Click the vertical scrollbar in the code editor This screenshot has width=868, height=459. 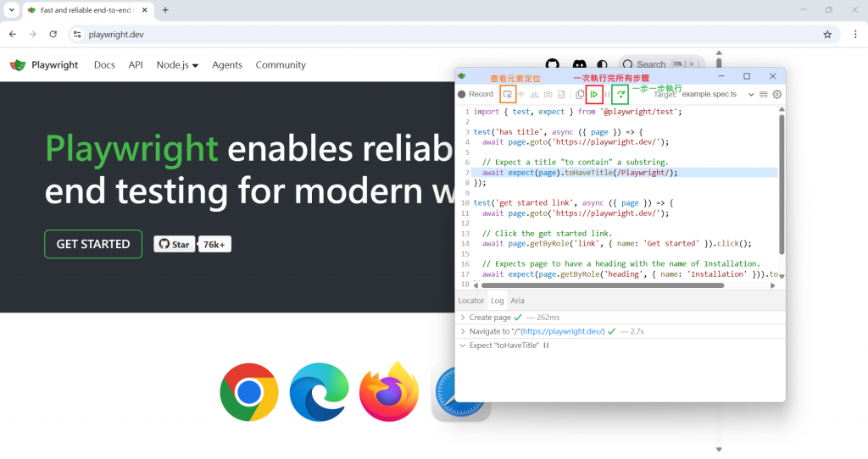pyautogui.click(x=782, y=184)
